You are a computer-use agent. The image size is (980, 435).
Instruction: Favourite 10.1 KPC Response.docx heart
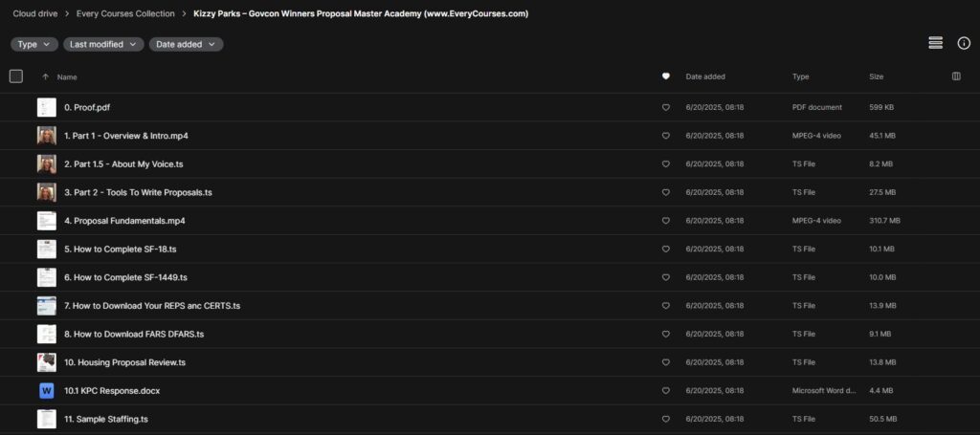point(666,391)
